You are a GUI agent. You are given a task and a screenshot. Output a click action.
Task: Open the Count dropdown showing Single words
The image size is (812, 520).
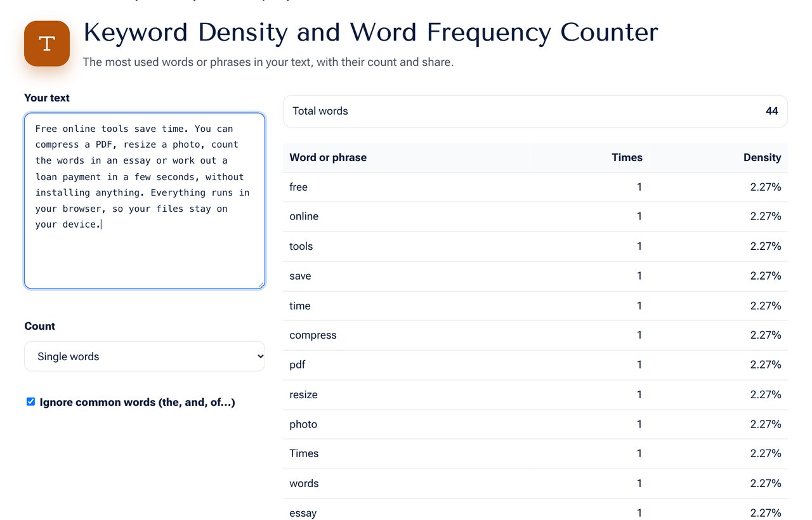(145, 356)
